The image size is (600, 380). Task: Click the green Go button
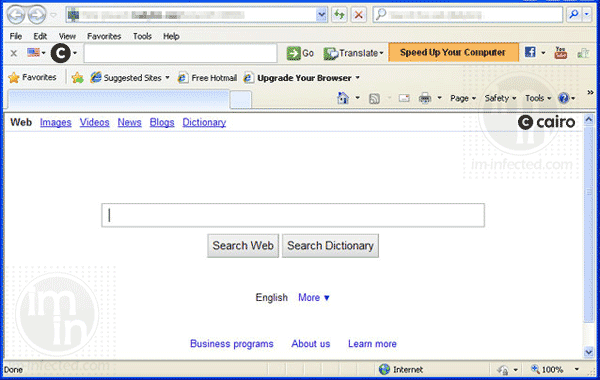[300, 53]
